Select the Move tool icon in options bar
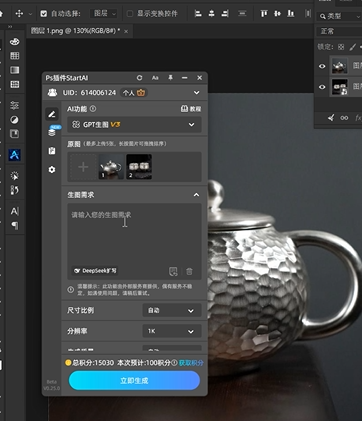This screenshot has height=421, width=362. tap(19, 13)
